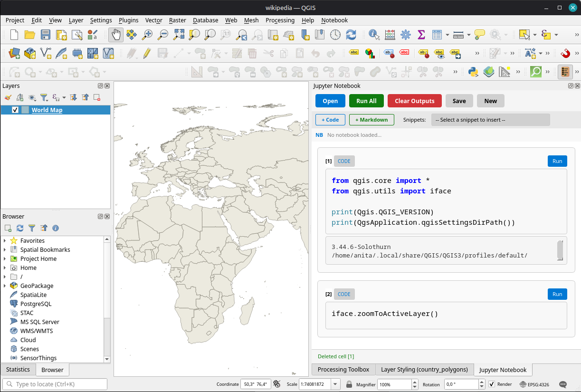Open the Messages log speech bubble icon
This screenshot has width=581, height=392.
(563, 384)
